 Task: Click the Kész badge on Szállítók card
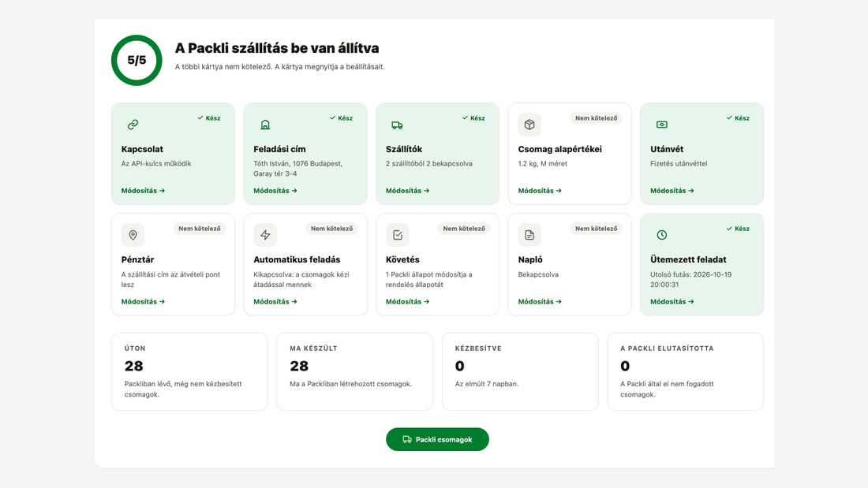coord(473,117)
